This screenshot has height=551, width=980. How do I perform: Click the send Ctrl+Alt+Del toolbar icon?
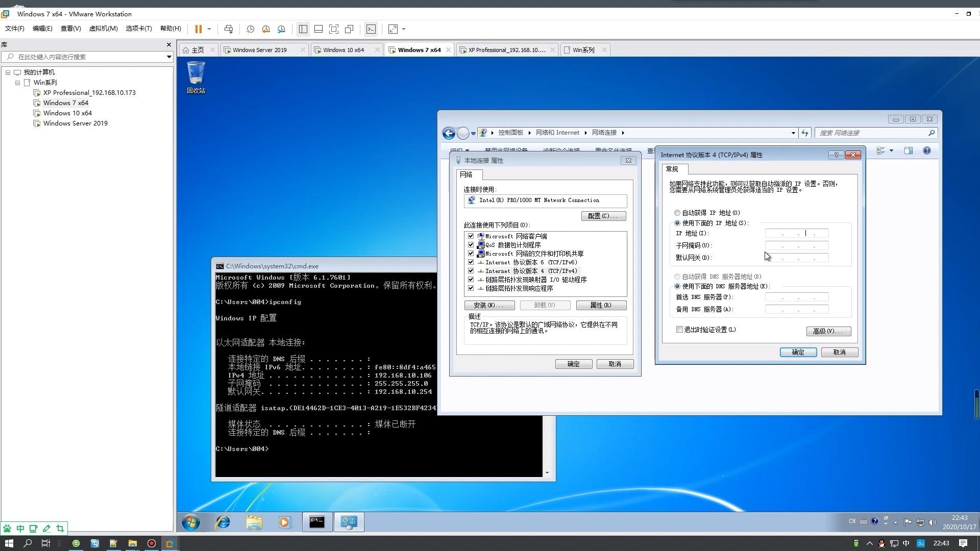point(229,29)
